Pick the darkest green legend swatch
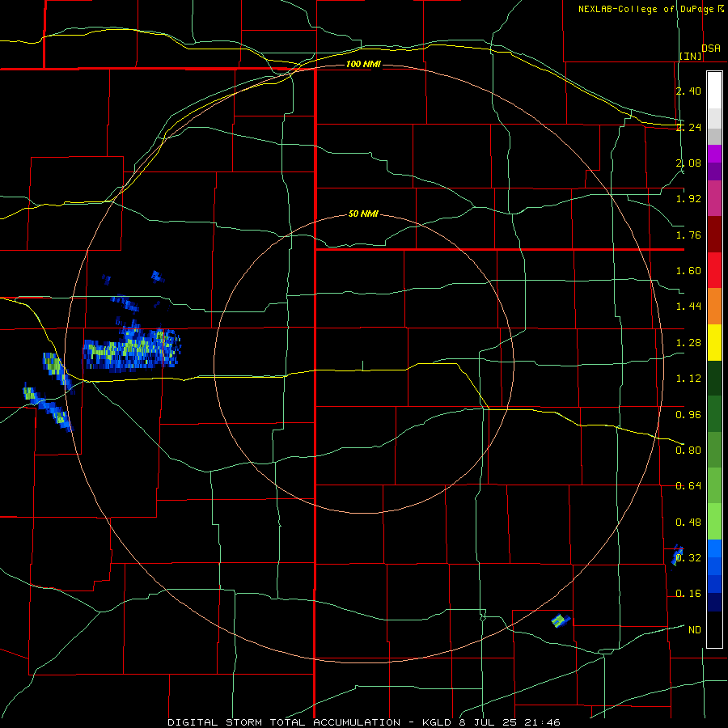The width and height of the screenshot is (728, 728). click(x=714, y=379)
